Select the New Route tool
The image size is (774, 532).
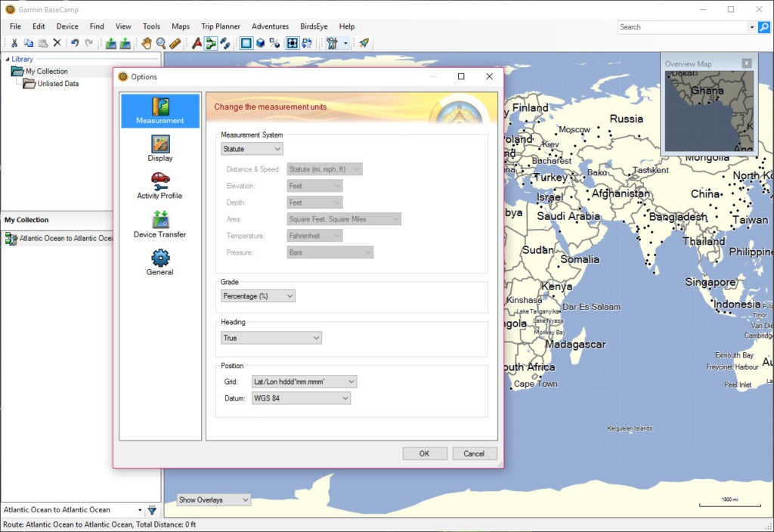[211, 43]
